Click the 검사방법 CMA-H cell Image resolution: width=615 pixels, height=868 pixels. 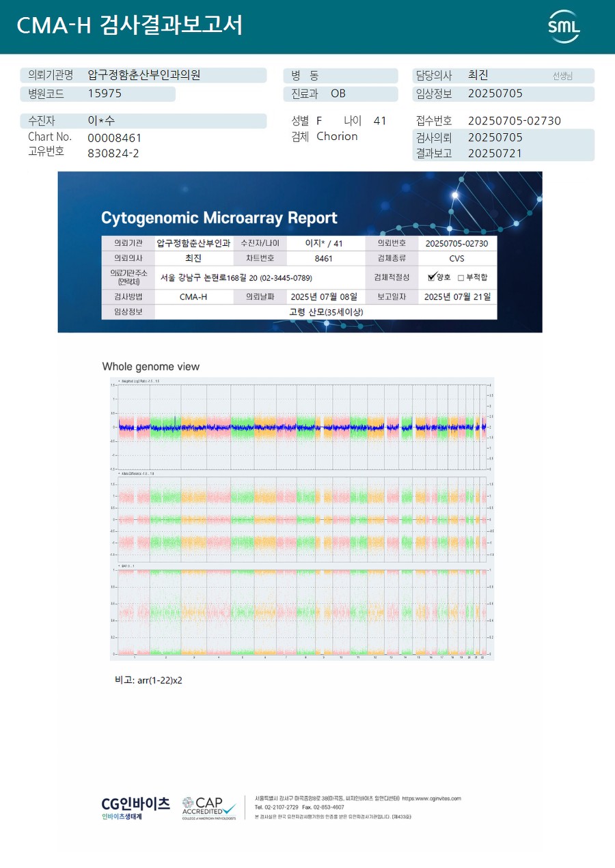click(193, 297)
